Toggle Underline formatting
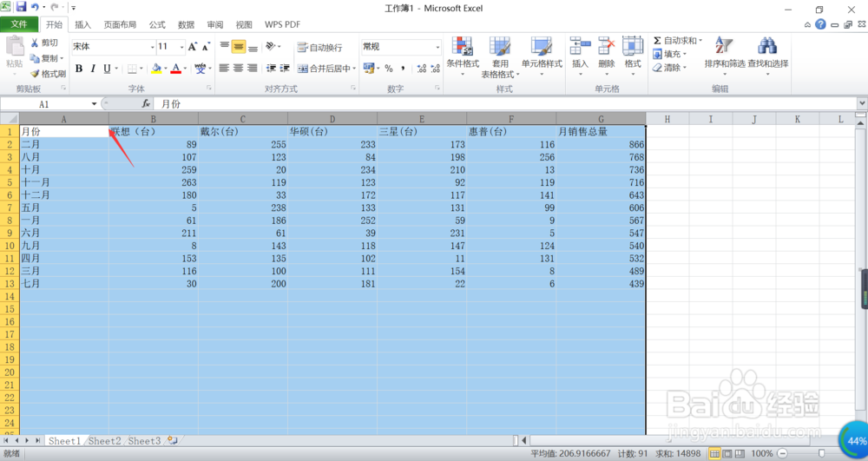This screenshot has height=461, width=868. point(107,69)
